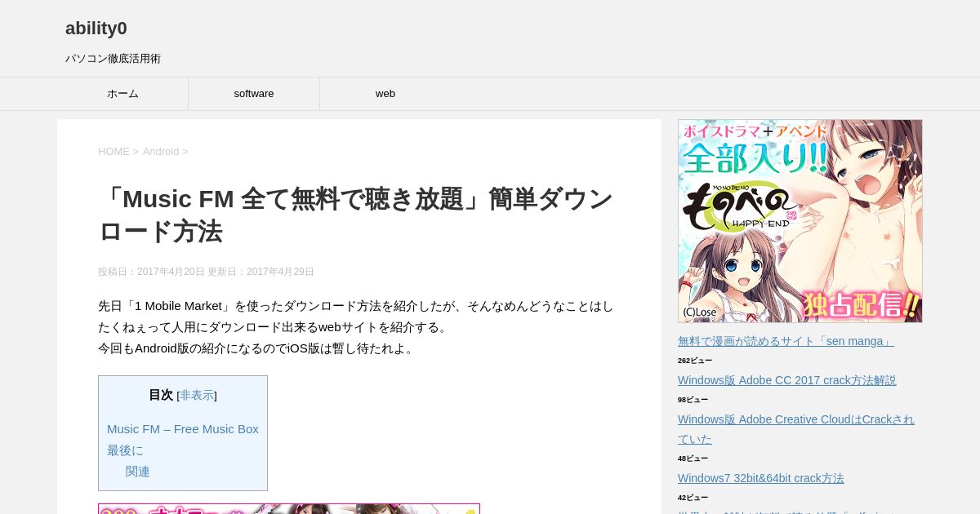
Task: Click the 262ビュー view count
Action: tap(695, 361)
